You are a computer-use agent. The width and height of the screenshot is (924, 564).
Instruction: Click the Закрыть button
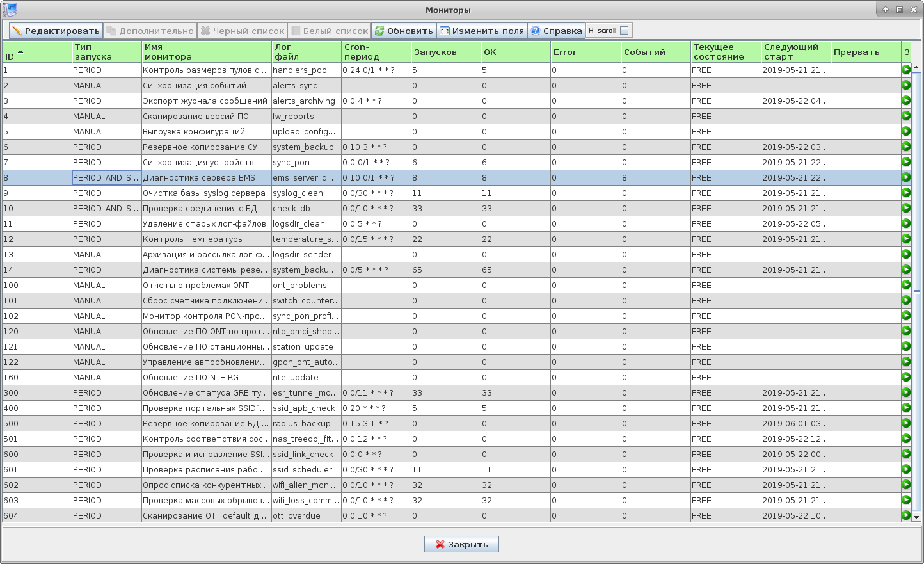tap(461, 544)
